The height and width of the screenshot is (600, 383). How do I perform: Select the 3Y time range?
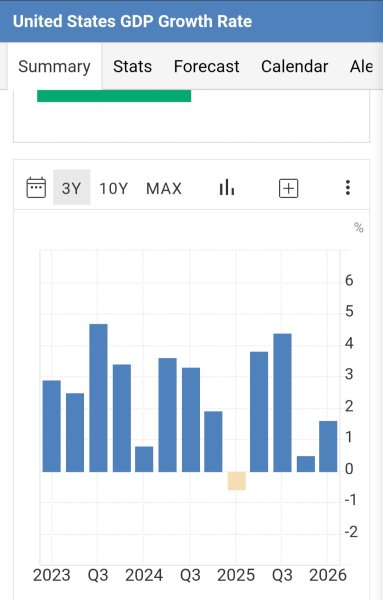pos(72,188)
